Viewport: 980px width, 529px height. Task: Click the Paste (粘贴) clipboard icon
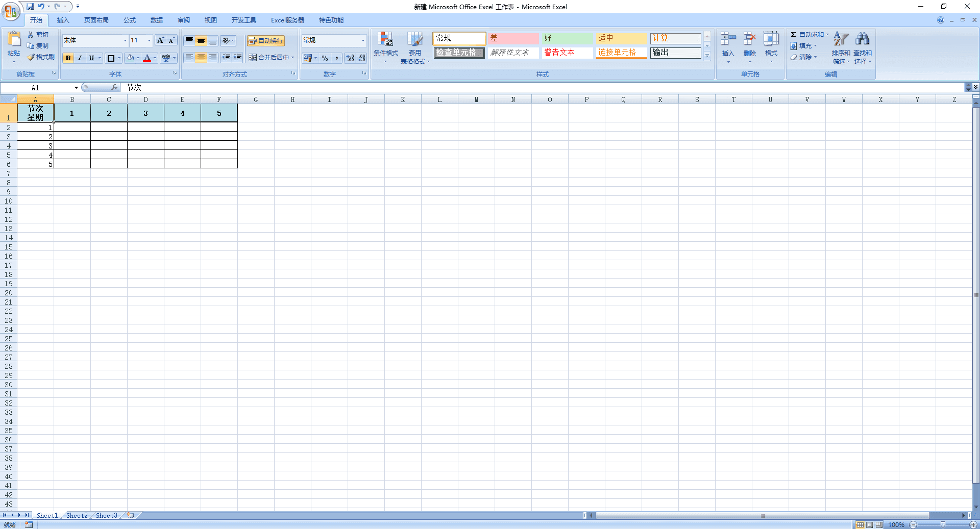pos(14,40)
